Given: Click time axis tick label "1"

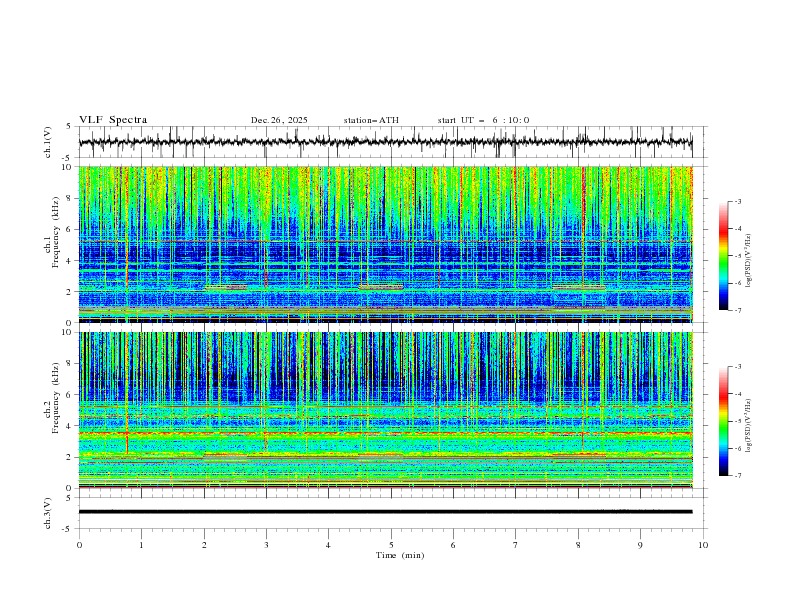Looking at the screenshot, I should pyautogui.click(x=141, y=545).
